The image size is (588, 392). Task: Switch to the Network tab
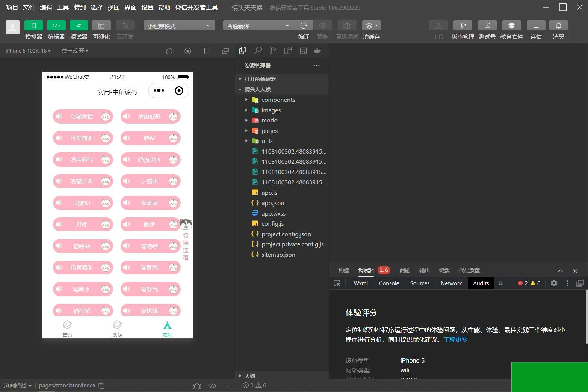[x=451, y=283]
